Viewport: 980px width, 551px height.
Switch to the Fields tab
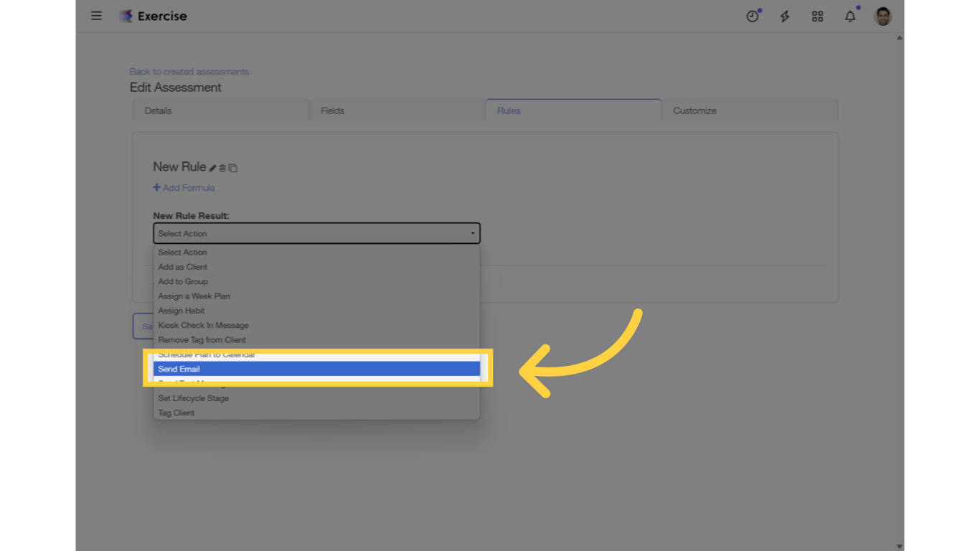tap(332, 110)
